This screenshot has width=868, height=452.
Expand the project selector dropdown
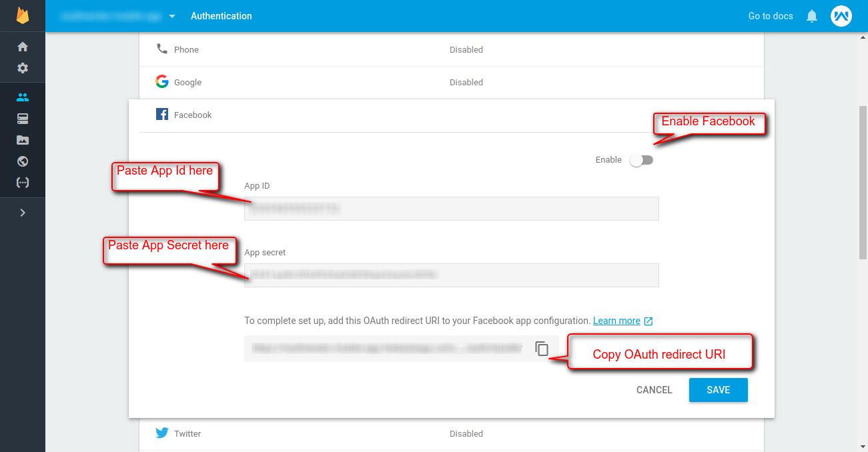click(x=172, y=16)
